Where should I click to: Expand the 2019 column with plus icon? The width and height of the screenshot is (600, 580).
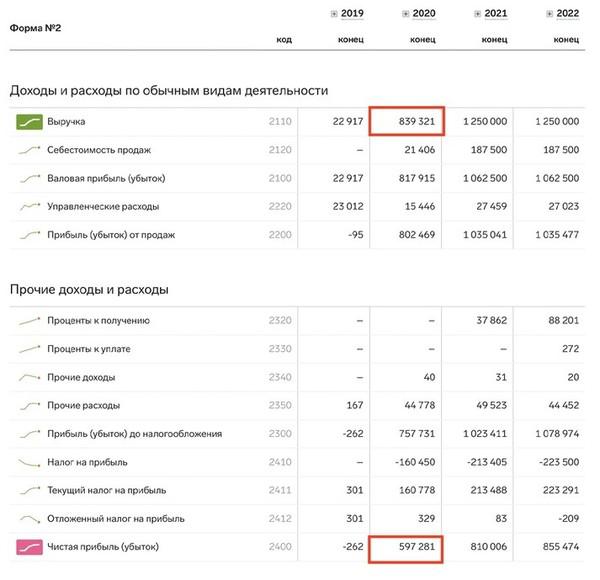coord(334,14)
